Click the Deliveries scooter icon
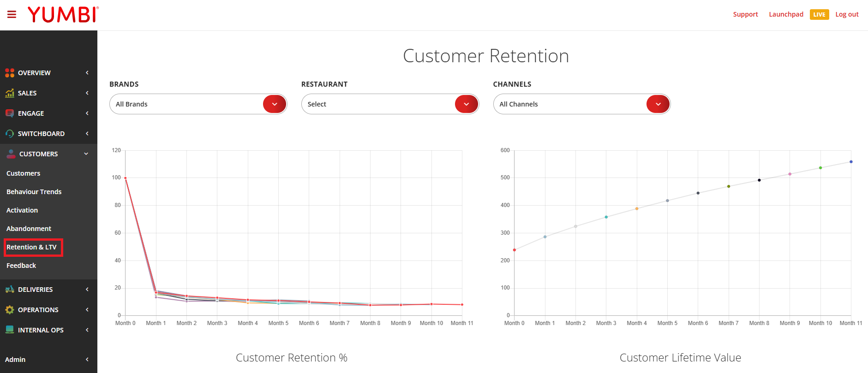 [x=10, y=290]
